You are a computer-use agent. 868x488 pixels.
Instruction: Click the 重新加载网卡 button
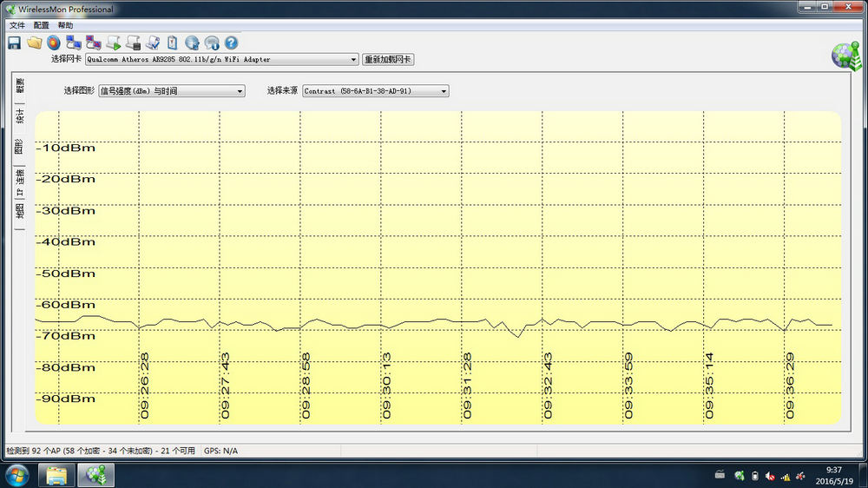tap(388, 60)
